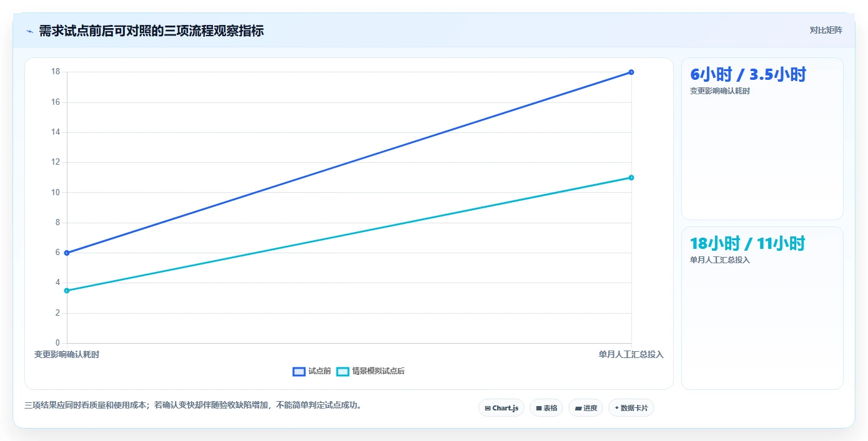868x441 pixels.
Task: Click the 单月人工汇总投入 x-axis label
Action: pos(631,354)
